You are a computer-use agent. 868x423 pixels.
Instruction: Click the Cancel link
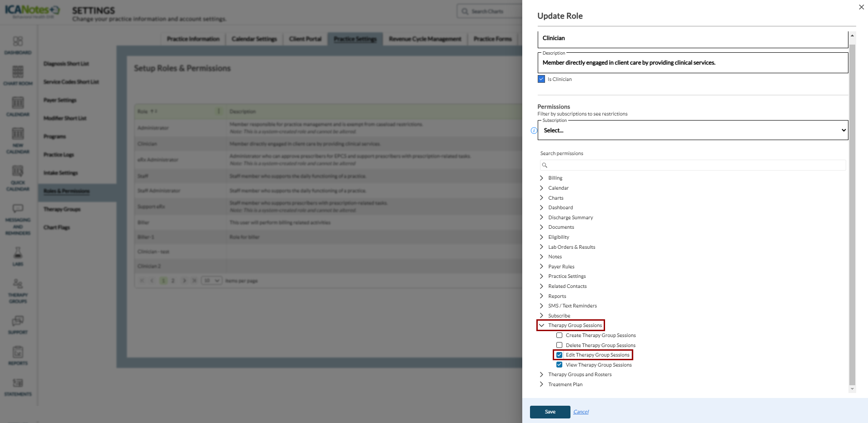tap(581, 412)
